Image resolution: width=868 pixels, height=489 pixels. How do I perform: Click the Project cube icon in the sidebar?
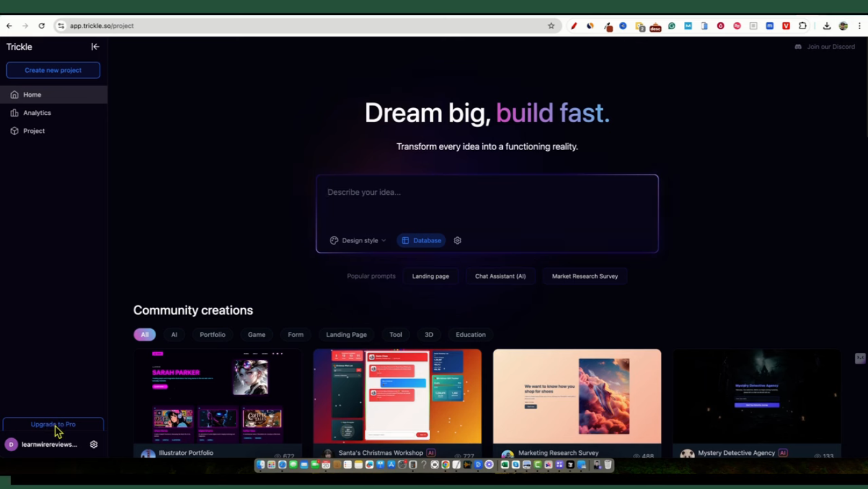point(14,131)
